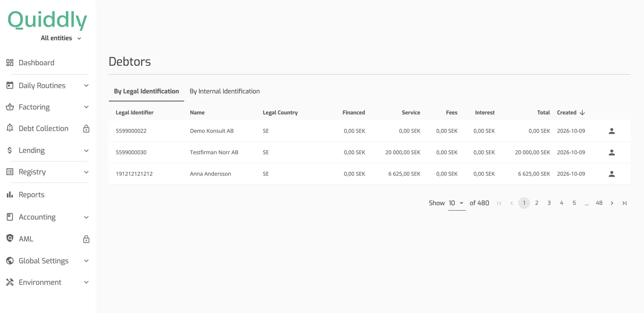Expand the Lending chevron
This screenshot has width=644, height=313.
tap(86, 150)
